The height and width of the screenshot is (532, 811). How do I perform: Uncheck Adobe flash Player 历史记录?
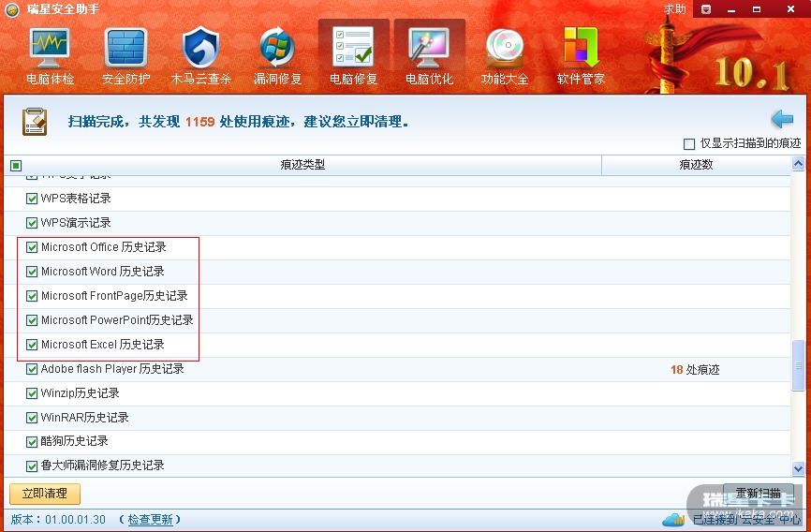coord(33,369)
